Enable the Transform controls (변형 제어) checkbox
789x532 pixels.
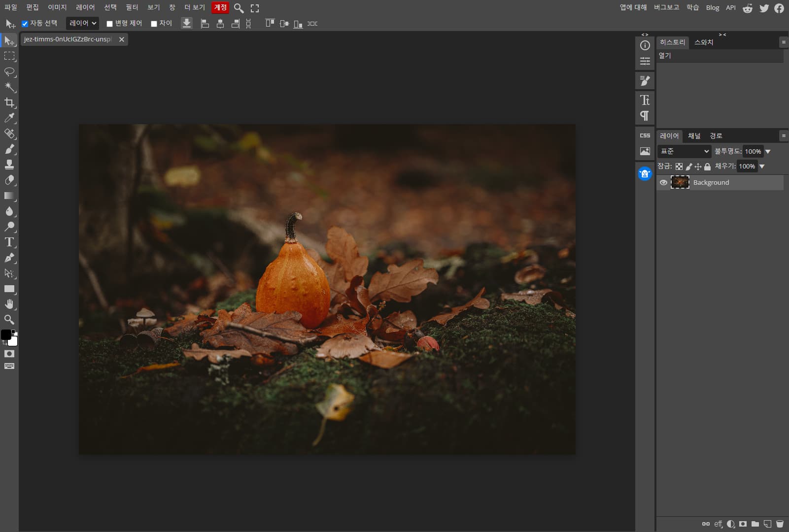[110, 24]
